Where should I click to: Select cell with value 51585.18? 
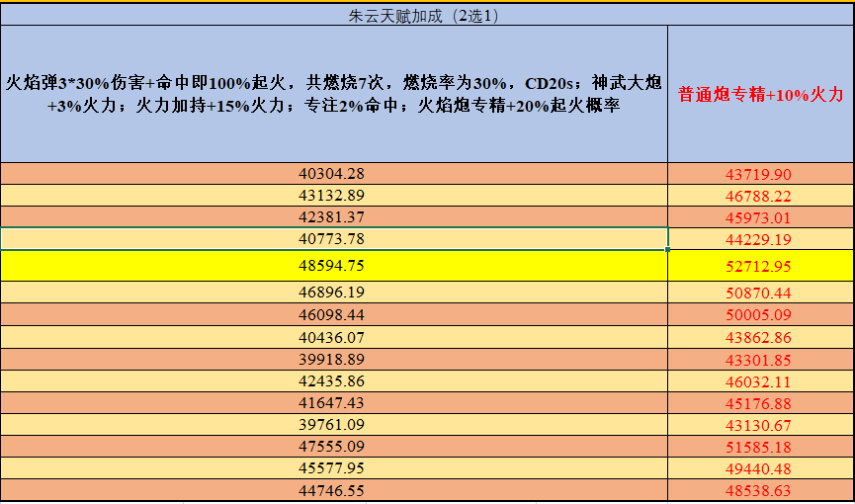click(761, 447)
